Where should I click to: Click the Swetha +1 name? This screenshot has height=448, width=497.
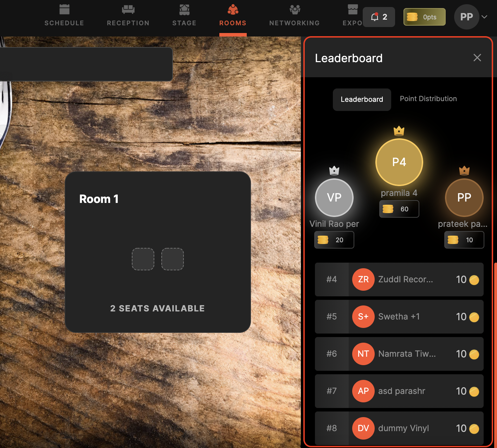[399, 317]
